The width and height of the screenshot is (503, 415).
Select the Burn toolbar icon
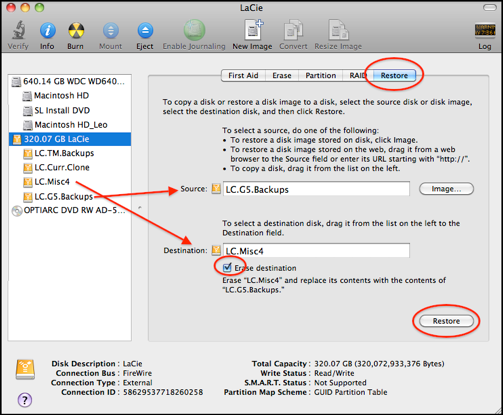coord(76,31)
